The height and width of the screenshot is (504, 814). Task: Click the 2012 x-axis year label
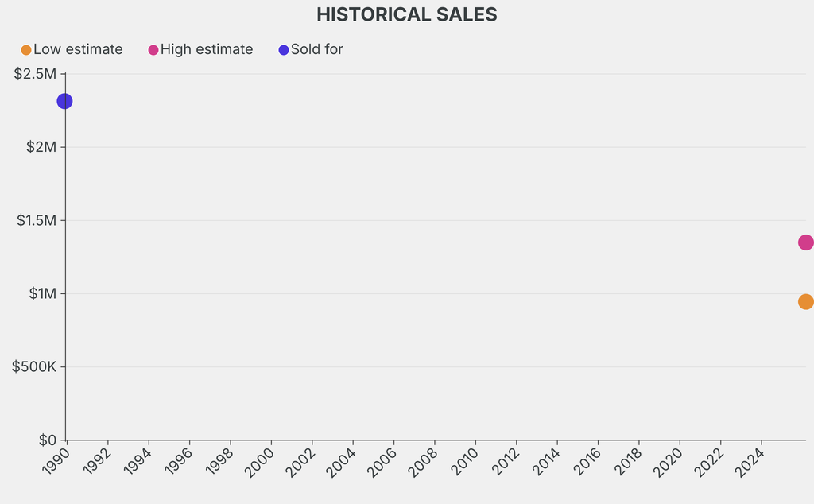[x=506, y=463]
